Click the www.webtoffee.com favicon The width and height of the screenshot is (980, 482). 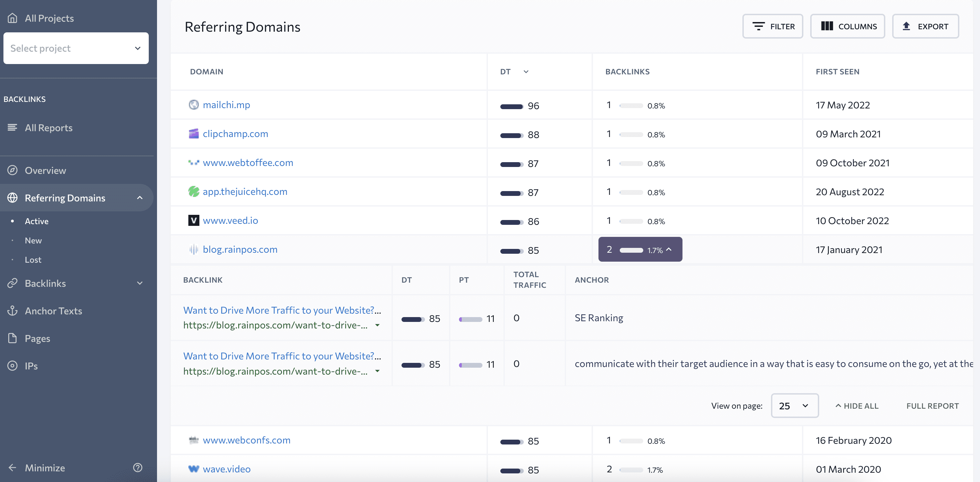[x=194, y=163]
